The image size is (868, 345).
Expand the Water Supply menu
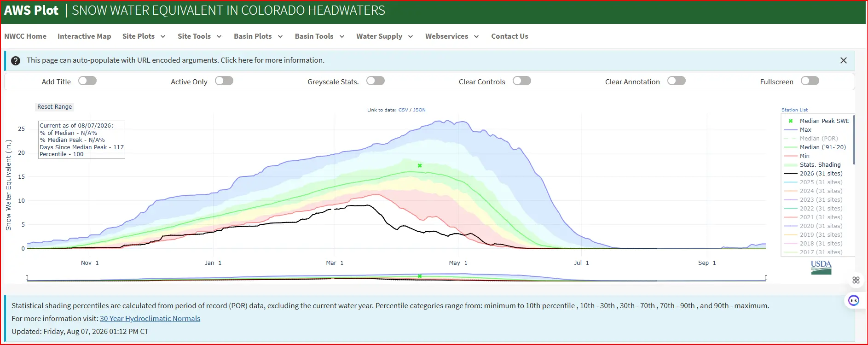click(x=384, y=36)
